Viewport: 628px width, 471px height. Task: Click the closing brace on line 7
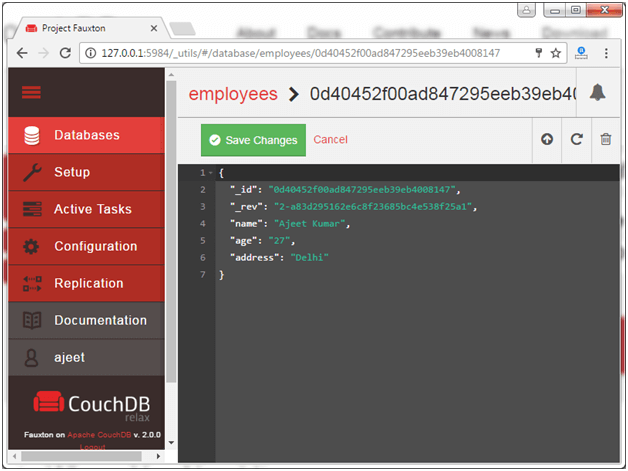(221, 275)
